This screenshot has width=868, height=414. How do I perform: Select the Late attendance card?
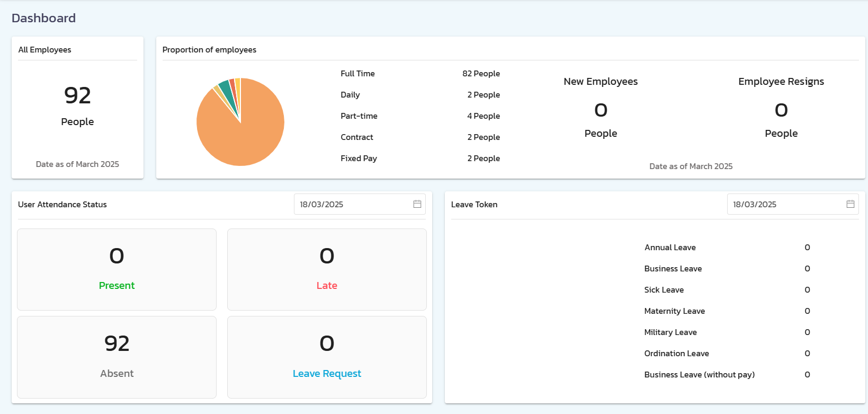tap(327, 269)
